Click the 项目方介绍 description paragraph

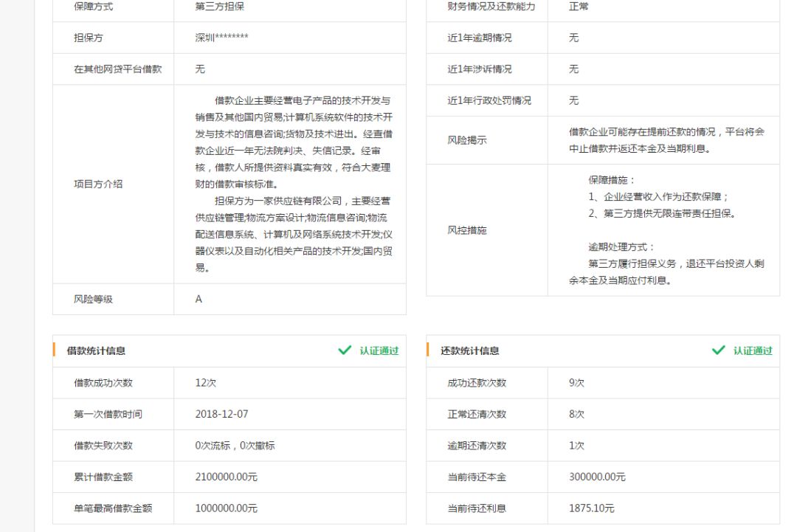293,184
